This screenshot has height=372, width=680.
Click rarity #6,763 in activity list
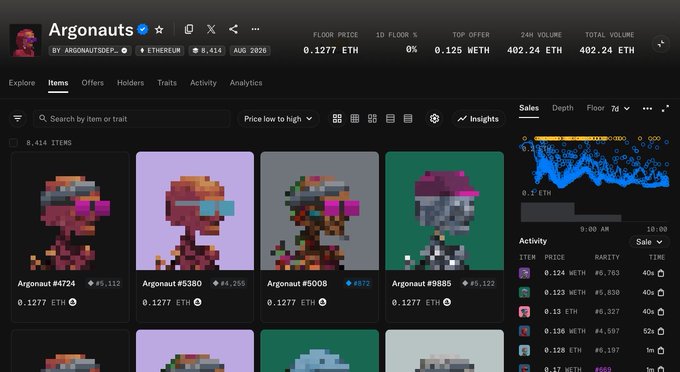607,273
